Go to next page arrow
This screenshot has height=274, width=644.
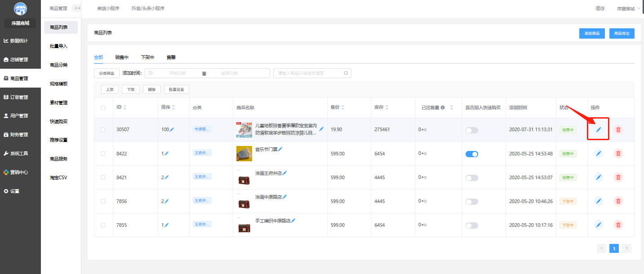click(627, 248)
